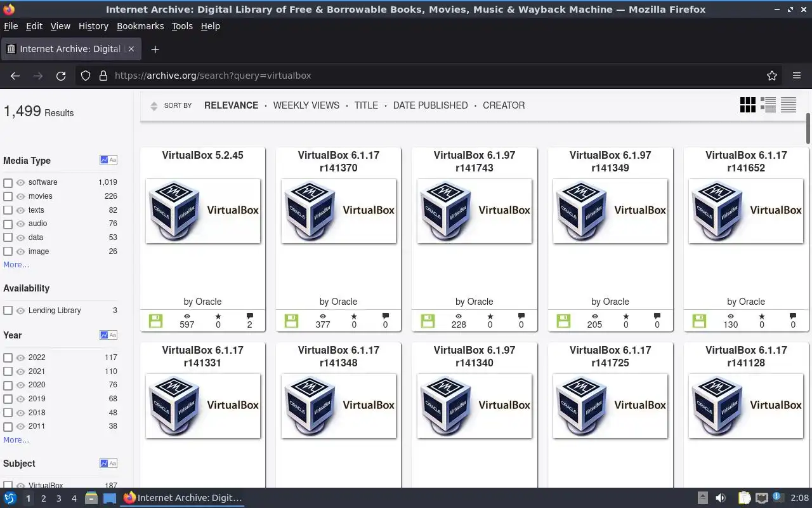The image size is (812, 508).
Task: Open file manager from taskbar
Action: [91, 498]
